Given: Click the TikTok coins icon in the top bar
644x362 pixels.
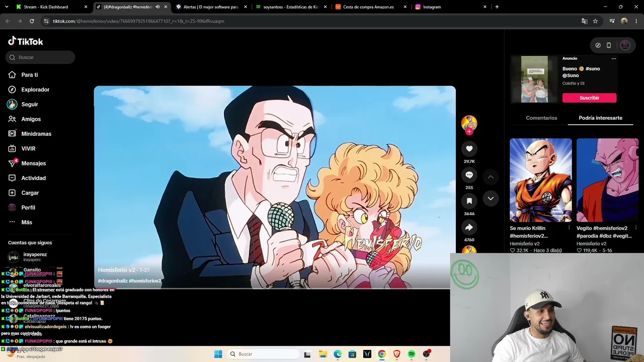Looking at the screenshot, I should [x=598, y=45].
